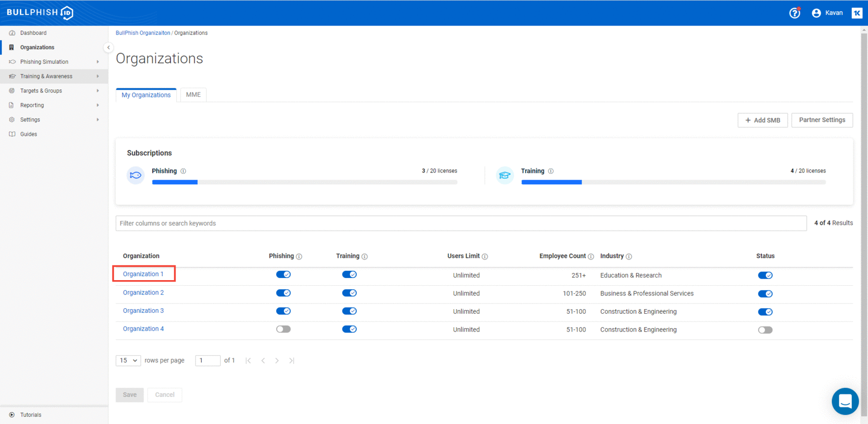This screenshot has width=868, height=424.
Task: Enable Status for Organization 4
Action: click(x=765, y=330)
